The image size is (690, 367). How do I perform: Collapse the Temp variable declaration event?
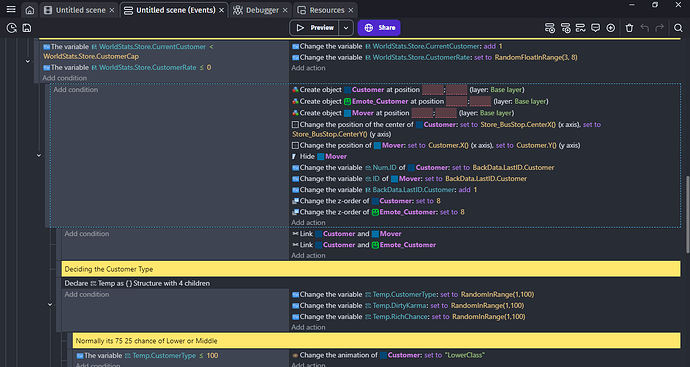coord(50,305)
